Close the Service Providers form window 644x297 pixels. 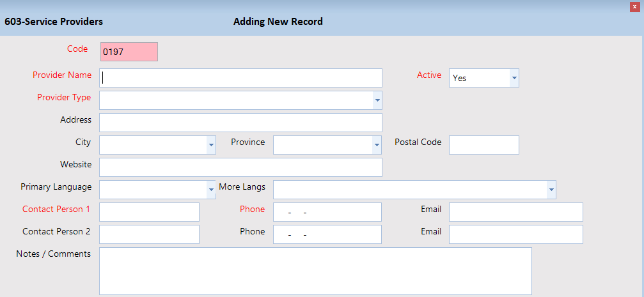point(634,6)
